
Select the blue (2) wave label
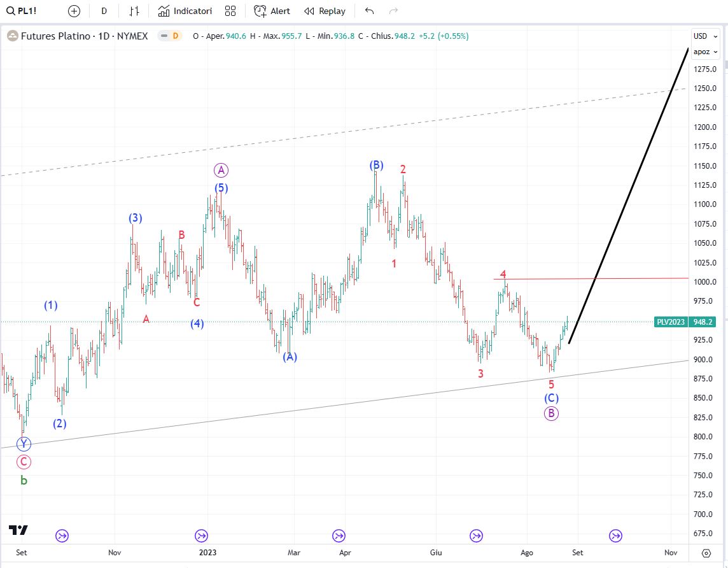(x=59, y=423)
